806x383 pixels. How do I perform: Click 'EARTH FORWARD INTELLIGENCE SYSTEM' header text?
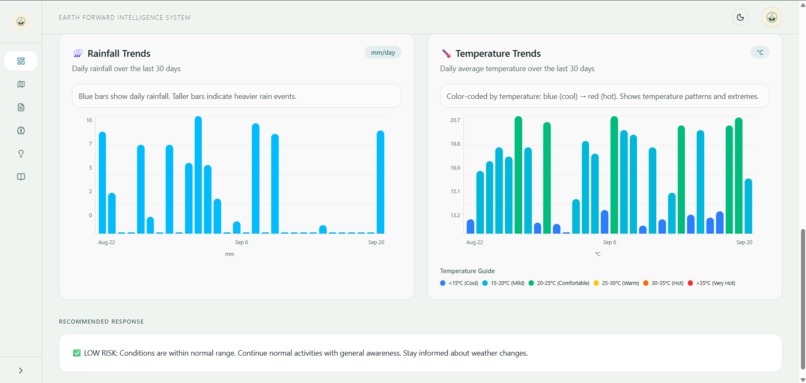(124, 17)
